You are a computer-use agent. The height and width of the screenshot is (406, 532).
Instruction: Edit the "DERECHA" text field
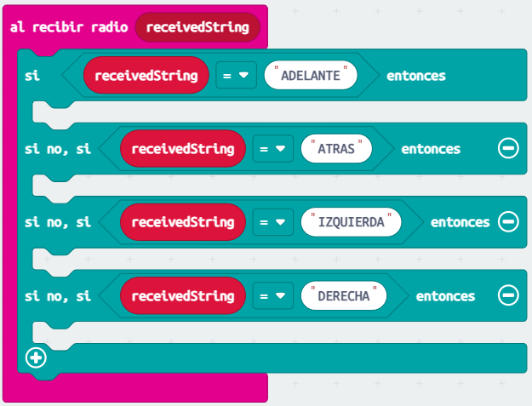344,296
